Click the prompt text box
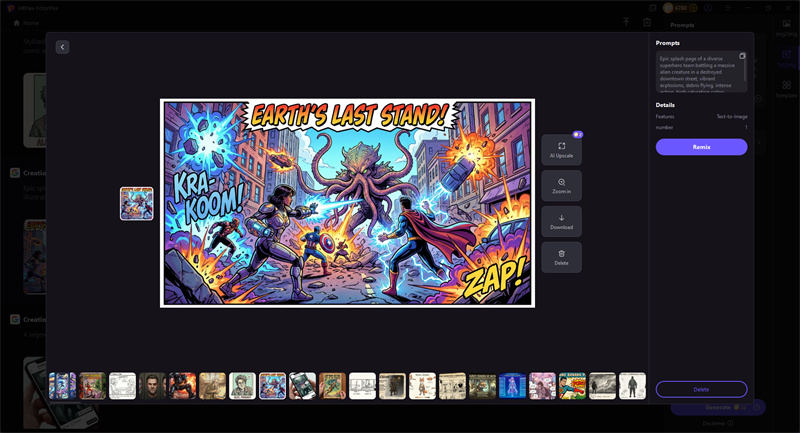 (x=700, y=71)
